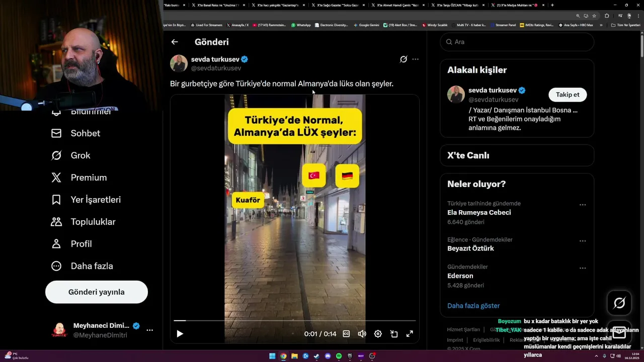
Task: Open the WhatsApp bookmark
Action: (301, 25)
